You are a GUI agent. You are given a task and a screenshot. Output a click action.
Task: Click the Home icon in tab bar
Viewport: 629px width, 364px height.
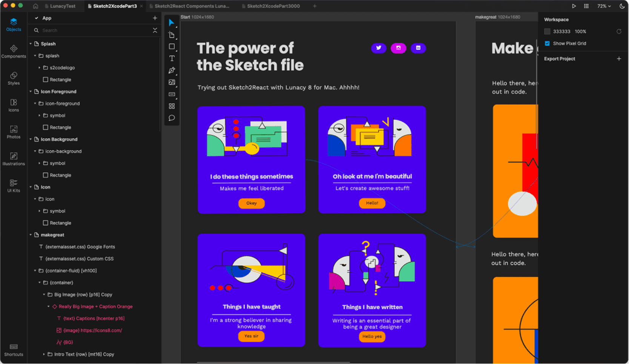(35, 6)
